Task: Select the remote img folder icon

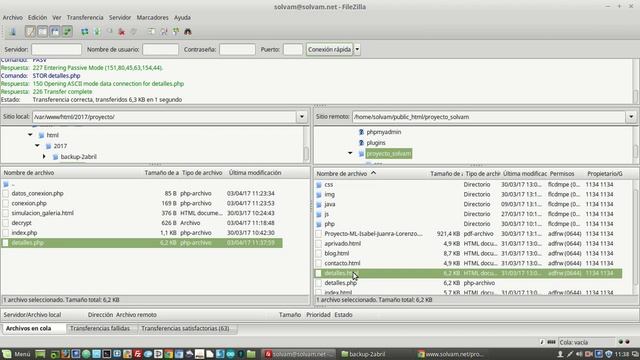Action: (x=319, y=194)
